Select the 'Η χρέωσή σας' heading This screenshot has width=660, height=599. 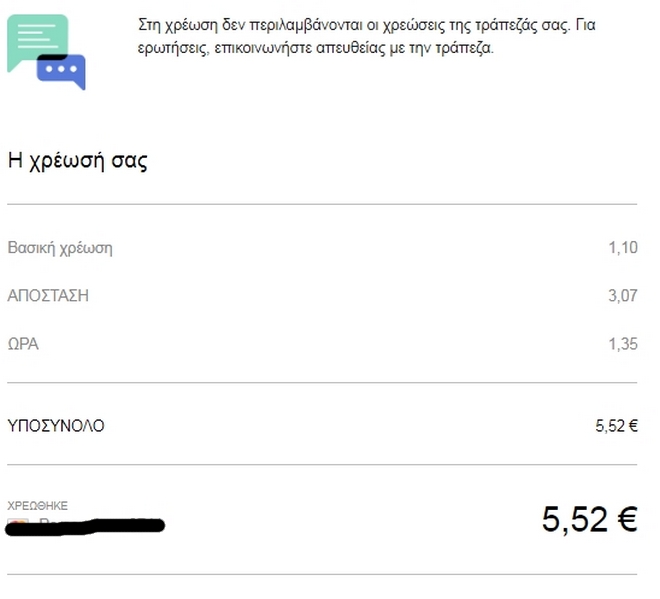click(77, 161)
